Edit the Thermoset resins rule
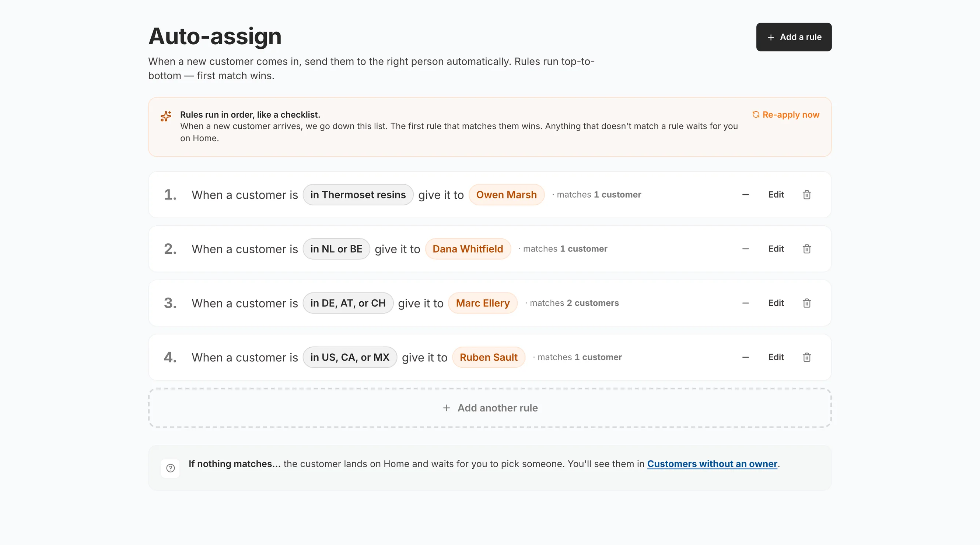 [x=776, y=195]
